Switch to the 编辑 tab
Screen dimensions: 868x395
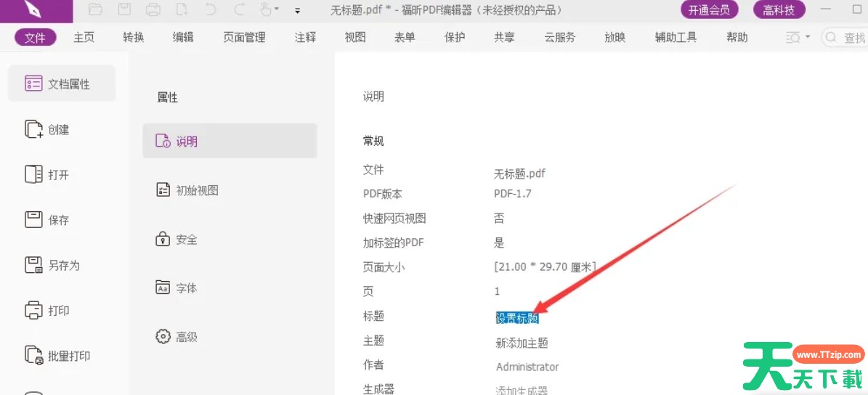click(183, 38)
